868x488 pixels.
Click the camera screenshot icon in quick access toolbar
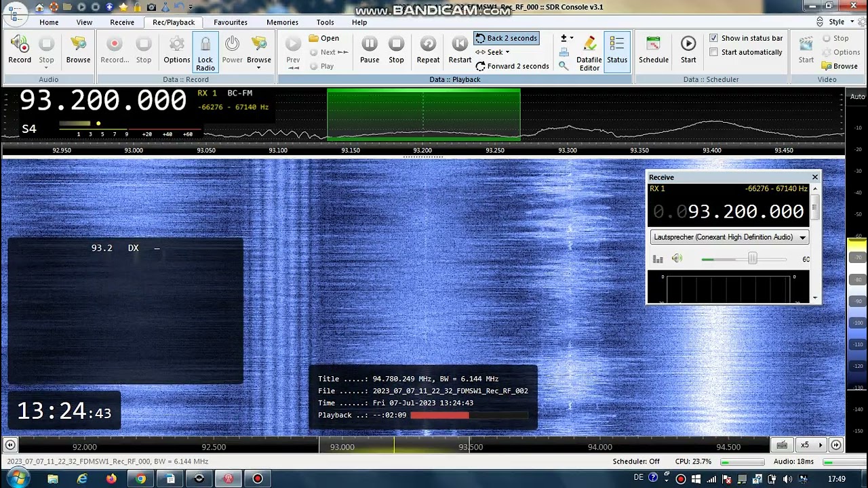pos(151,7)
